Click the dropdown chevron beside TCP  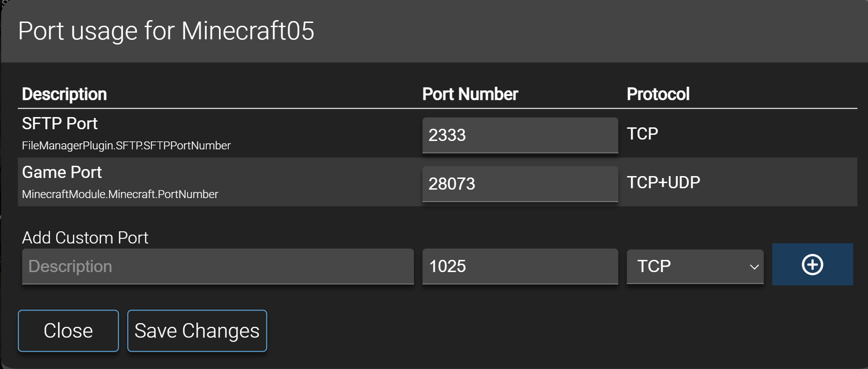pos(754,267)
